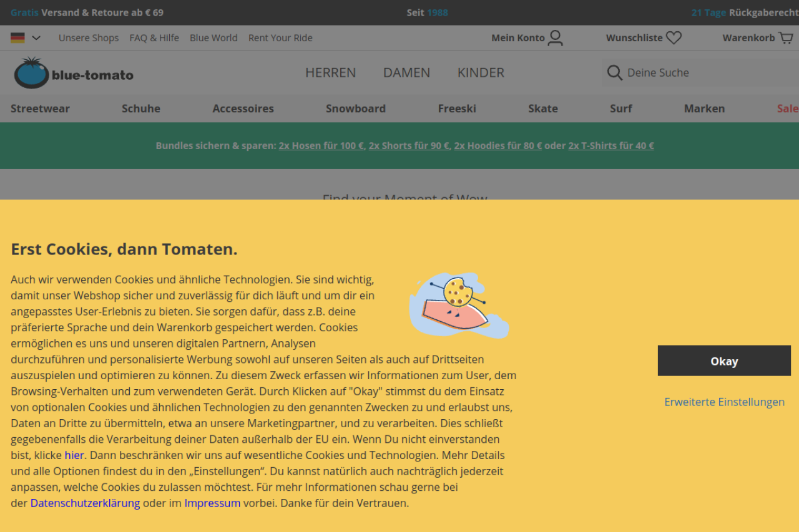Open the HERREN category

click(x=331, y=73)
